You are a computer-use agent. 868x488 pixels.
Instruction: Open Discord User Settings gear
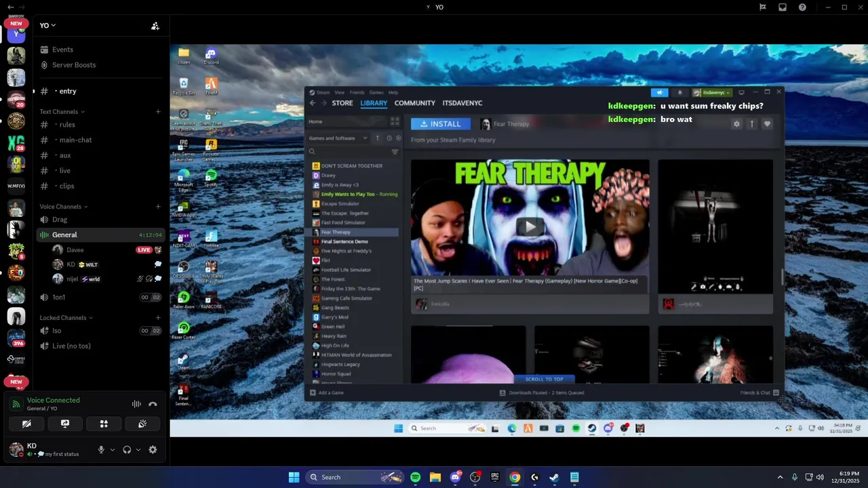153,449
